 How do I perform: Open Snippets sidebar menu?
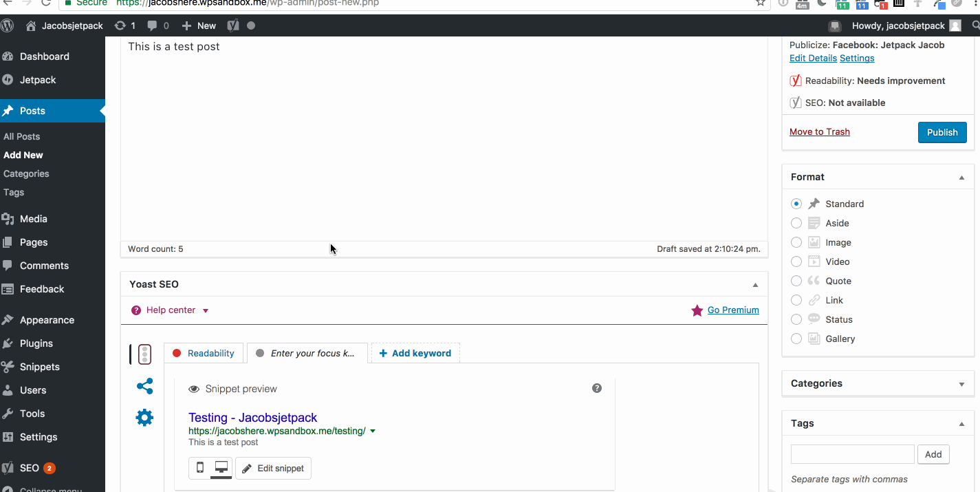pos(40,367)
